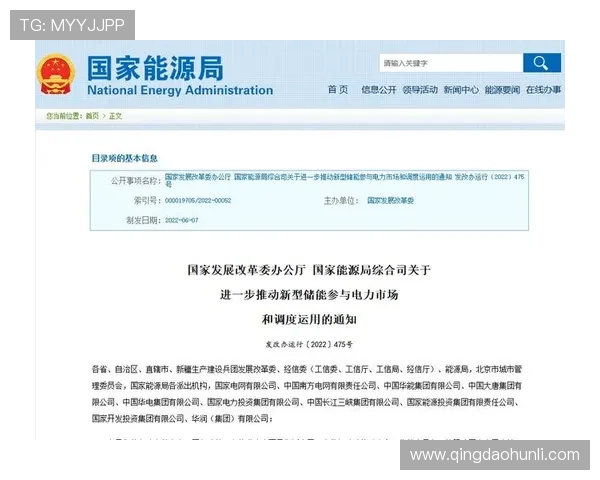
Task: Click National Energy Administration English title
Action: point(180,90)
